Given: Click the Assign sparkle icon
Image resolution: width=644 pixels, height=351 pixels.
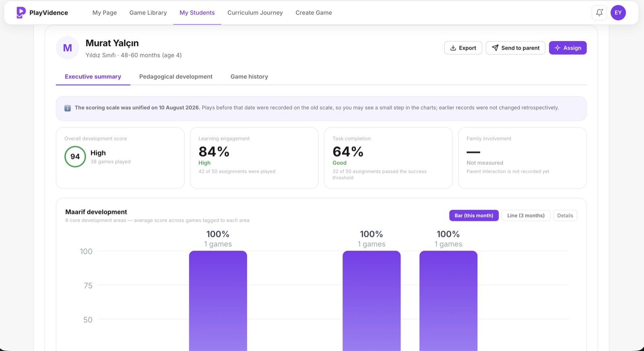Looking at the screenshot, I should point(557,48).
